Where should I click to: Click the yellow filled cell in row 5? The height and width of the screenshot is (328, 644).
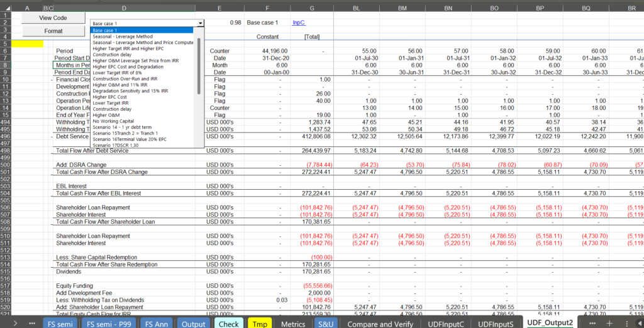pyautogui.click(x=27, y=44)
